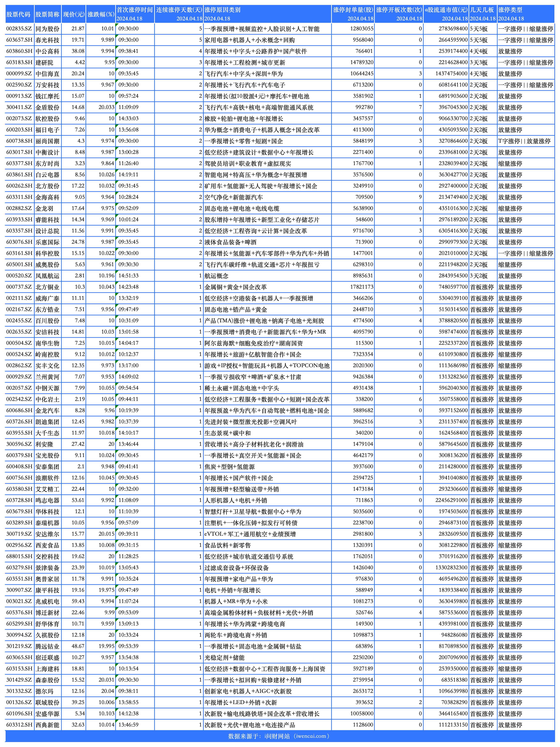Select reason 产品(TMA)涨价+锂电池+钠离子电池+光刻胶
Screen dimensions: 560x747
coord(264,320)
